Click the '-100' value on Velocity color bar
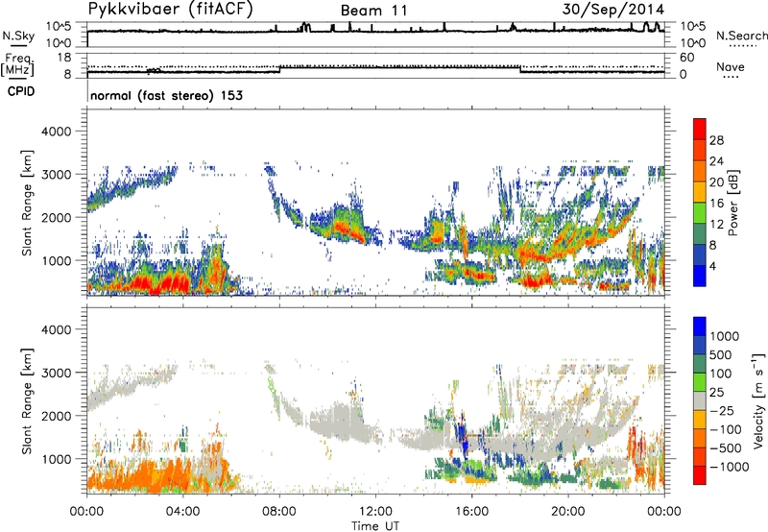The height and width of the screenshot is (532, 768). pyautogui.click(x=726, y=429)
